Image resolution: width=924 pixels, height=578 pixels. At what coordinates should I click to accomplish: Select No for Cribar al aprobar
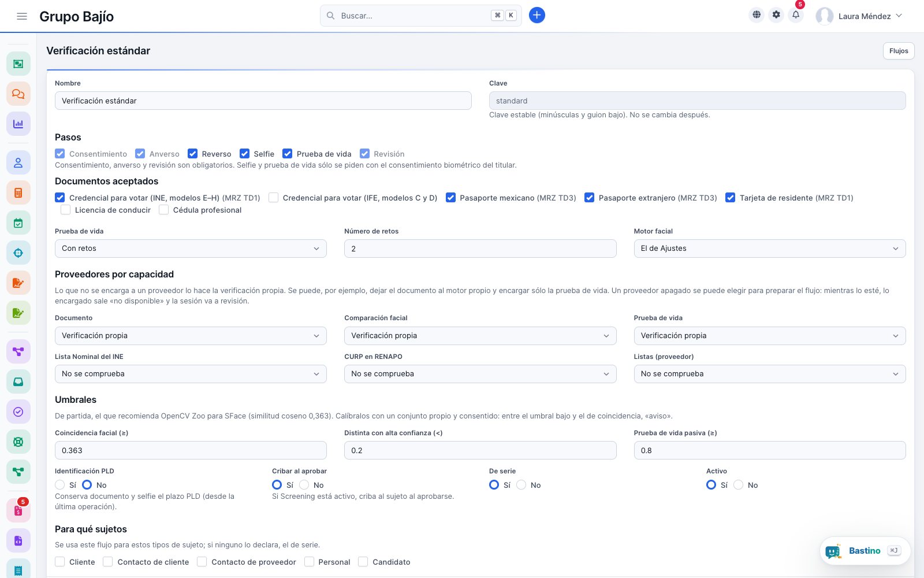[304, 485]
